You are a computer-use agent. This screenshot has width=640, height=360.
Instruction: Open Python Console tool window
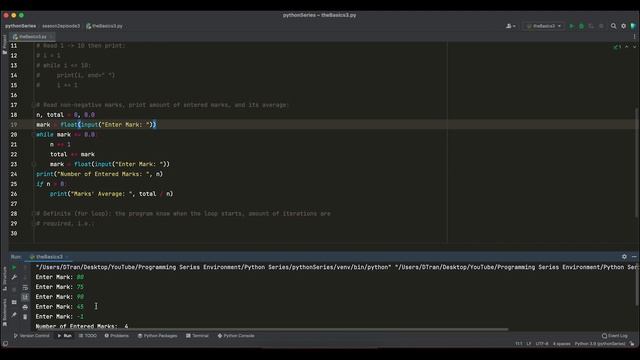coord(236,336)
